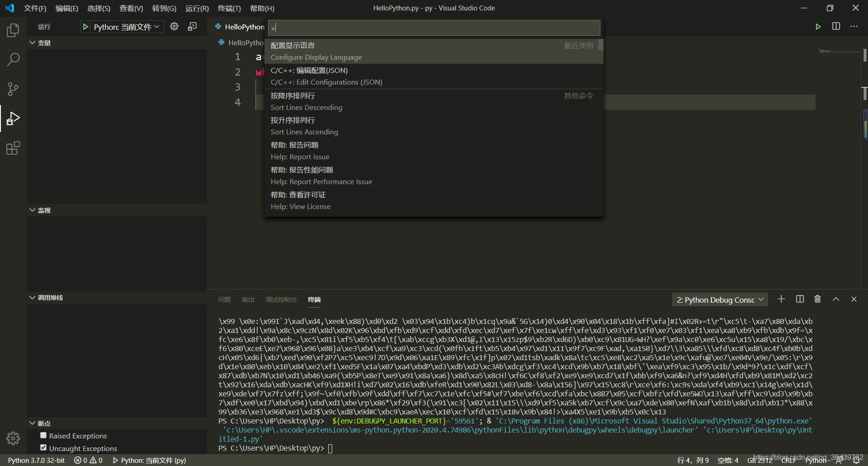Open the 转到(G) menu
The height and width of the screenshot is (466, 868).
point(164,8)
